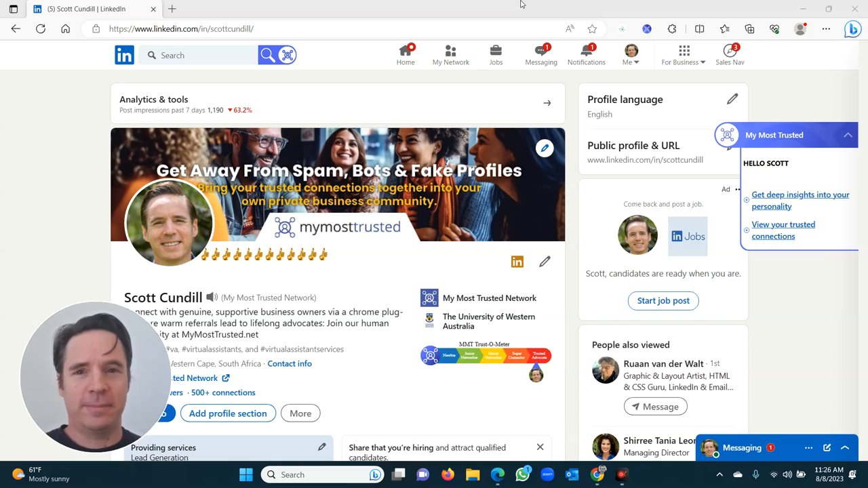This screenshot has height=488, width=868.
Task: Click the MMT Trust-O-Meter bar
Action: 486,355
